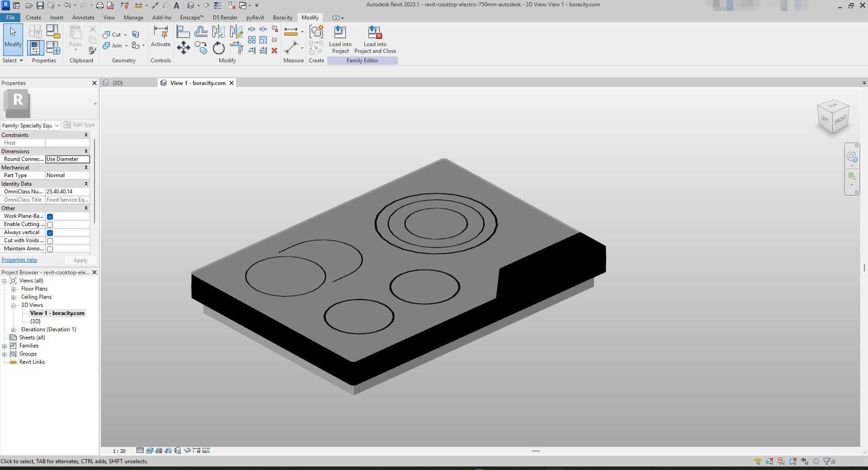The height and width of the screenshot is (470, 868).
Task: Click Load into Project and Close
Action: 375,40
